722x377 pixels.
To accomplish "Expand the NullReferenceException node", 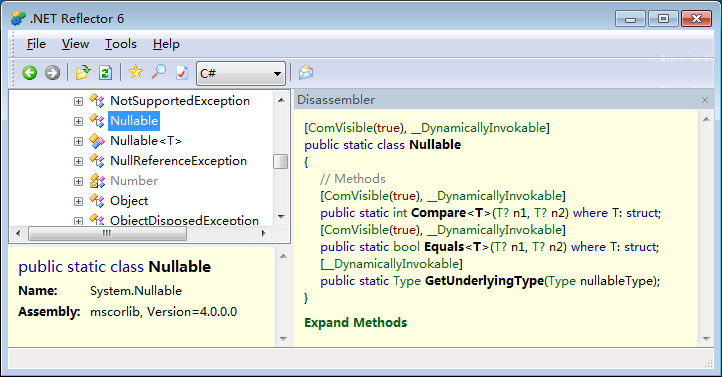I will [x=78, y=161].
